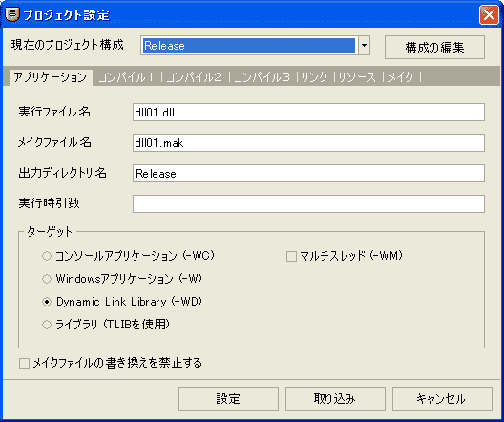Open the コンパイル3 tab

point(262,77)
